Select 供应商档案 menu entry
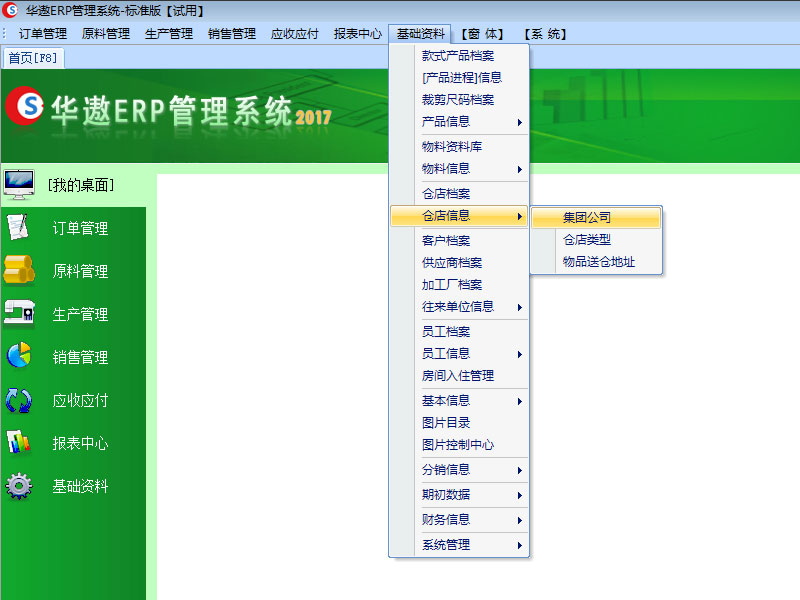 (x=459, y=263)
